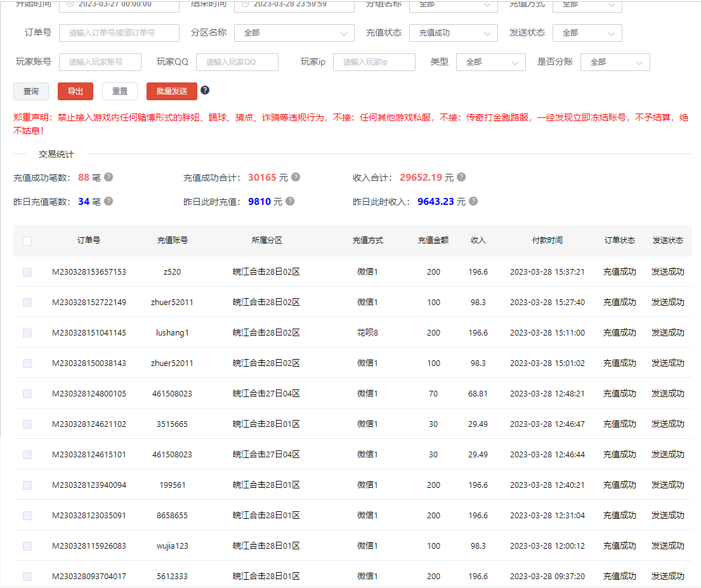
Task: Click clock icon in 开始时间 field
Action: [x=70, y=4]
